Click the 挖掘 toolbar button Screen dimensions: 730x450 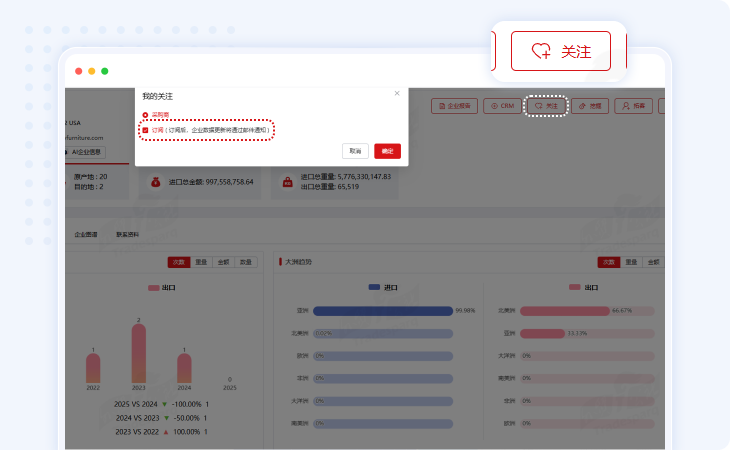[590, 104]
